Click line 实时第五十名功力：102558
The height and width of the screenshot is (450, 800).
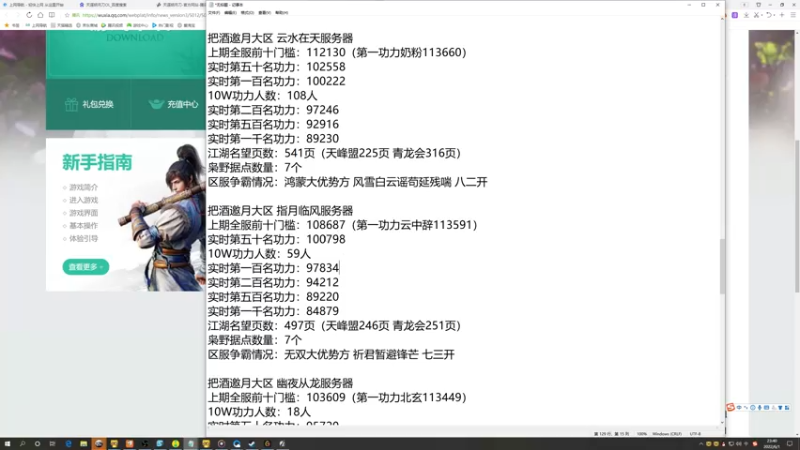click(x=277, y=67)
